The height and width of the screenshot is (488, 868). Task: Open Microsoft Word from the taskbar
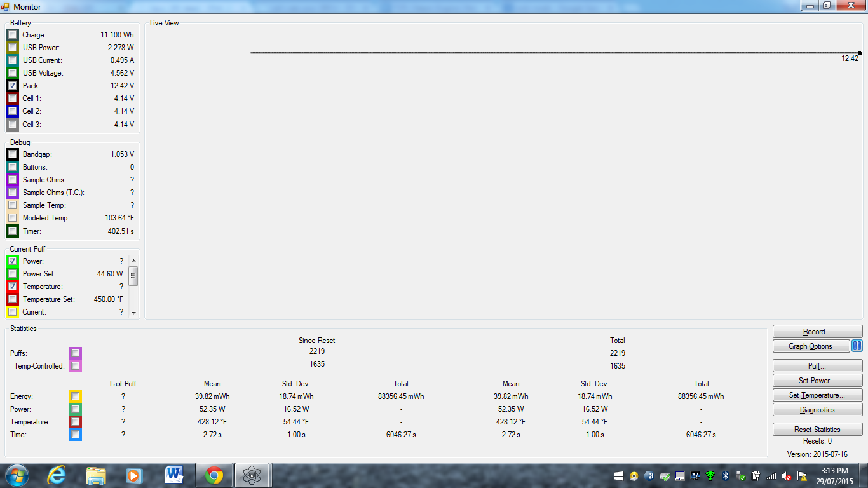(x=174, y=475)
